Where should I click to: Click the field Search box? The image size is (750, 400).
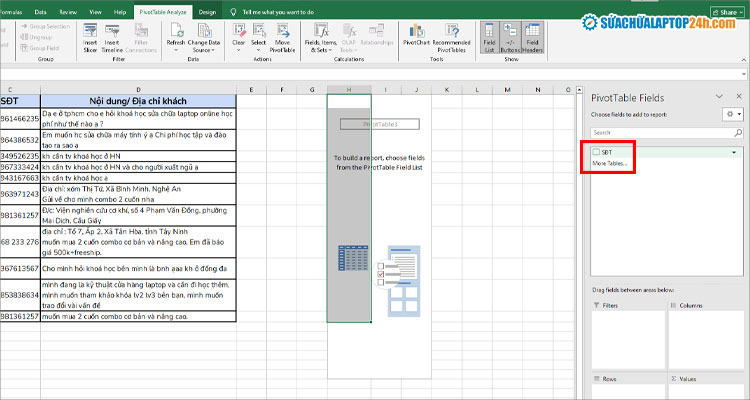(665, 132)
